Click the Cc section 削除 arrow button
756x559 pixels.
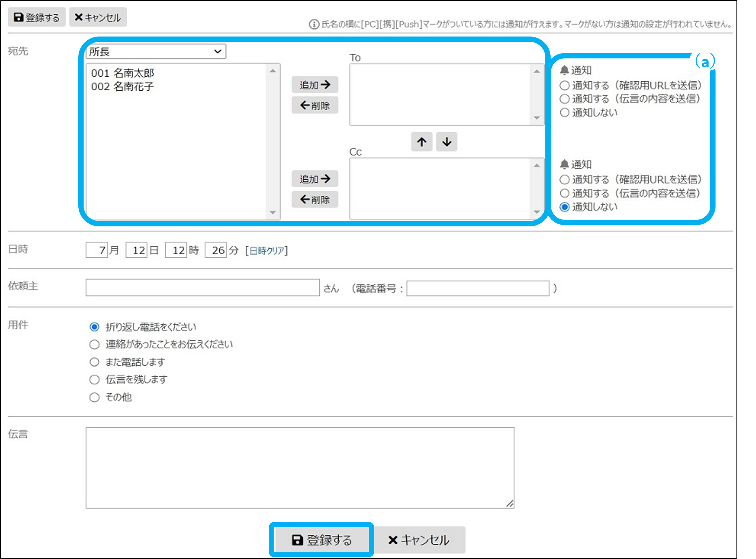[x=314, y=199]
